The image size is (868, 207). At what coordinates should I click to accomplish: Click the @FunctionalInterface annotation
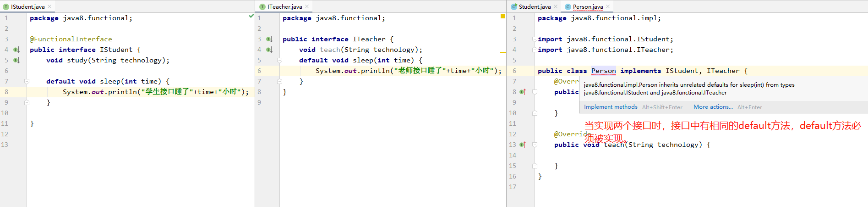point(71,39)
